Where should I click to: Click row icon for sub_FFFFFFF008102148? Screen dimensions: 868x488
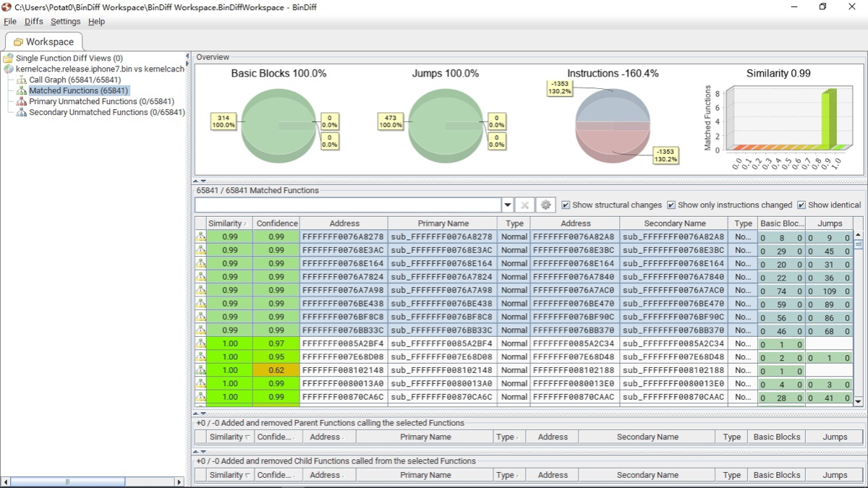(x=200, y=370)
